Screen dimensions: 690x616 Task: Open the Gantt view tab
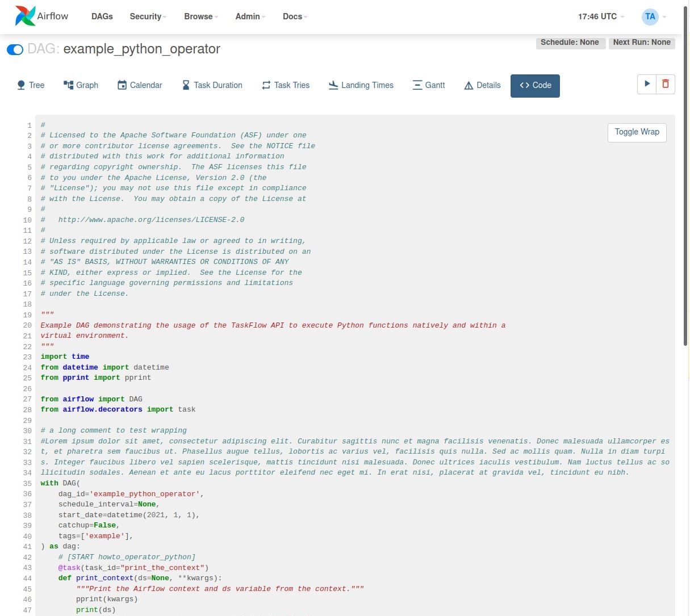point(429,85)
